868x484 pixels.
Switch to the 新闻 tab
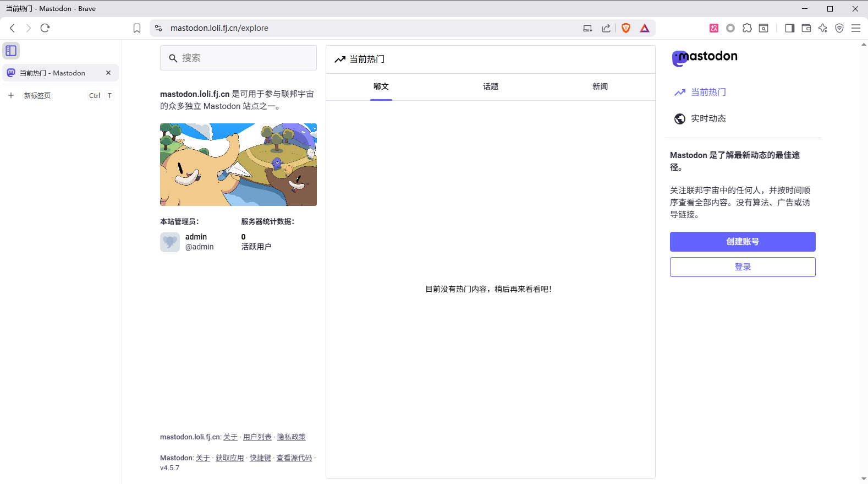tap(600, 86)
